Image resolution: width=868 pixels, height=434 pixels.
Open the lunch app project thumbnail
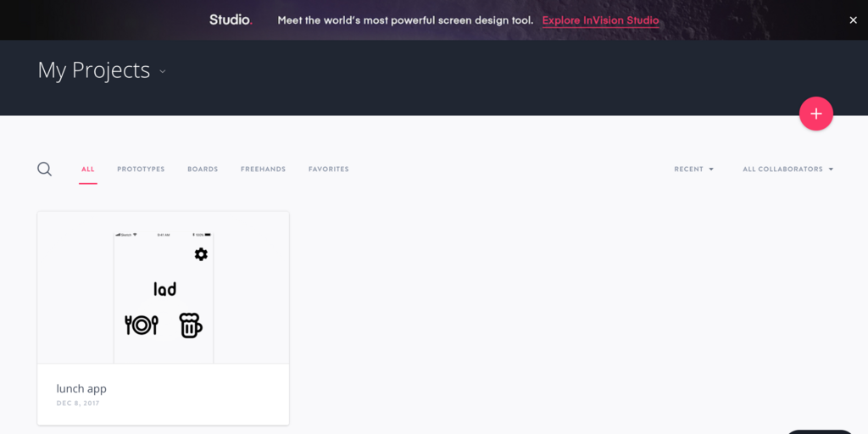click(164, 287)
